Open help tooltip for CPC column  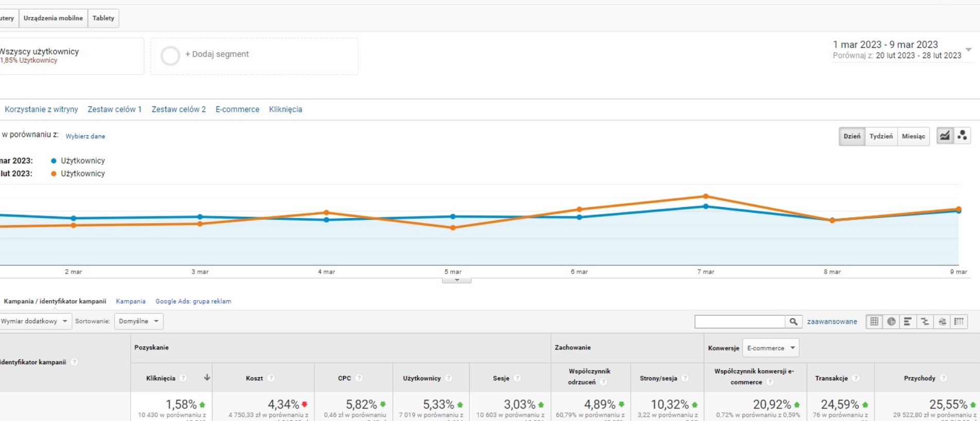(x=359, y=378)
